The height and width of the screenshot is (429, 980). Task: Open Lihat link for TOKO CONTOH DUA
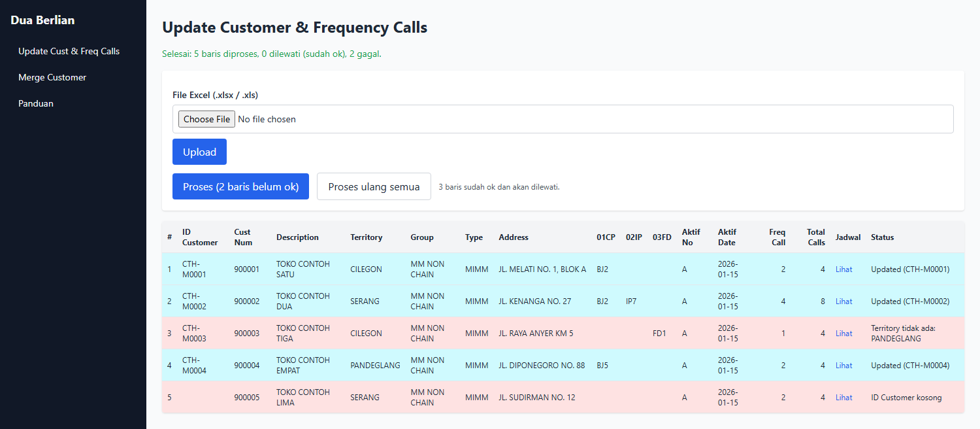tap(844, 301)
